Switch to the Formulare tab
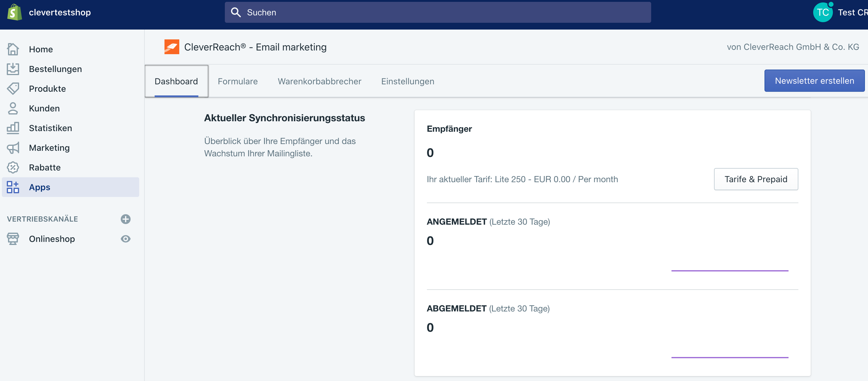The image size is (868, 381). 237,82
